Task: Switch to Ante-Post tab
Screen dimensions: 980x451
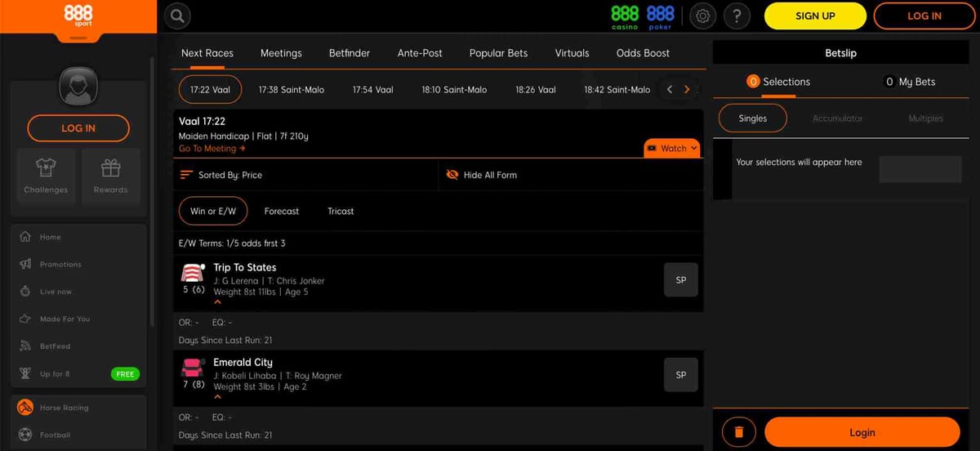Action: [x=420, y=53]
